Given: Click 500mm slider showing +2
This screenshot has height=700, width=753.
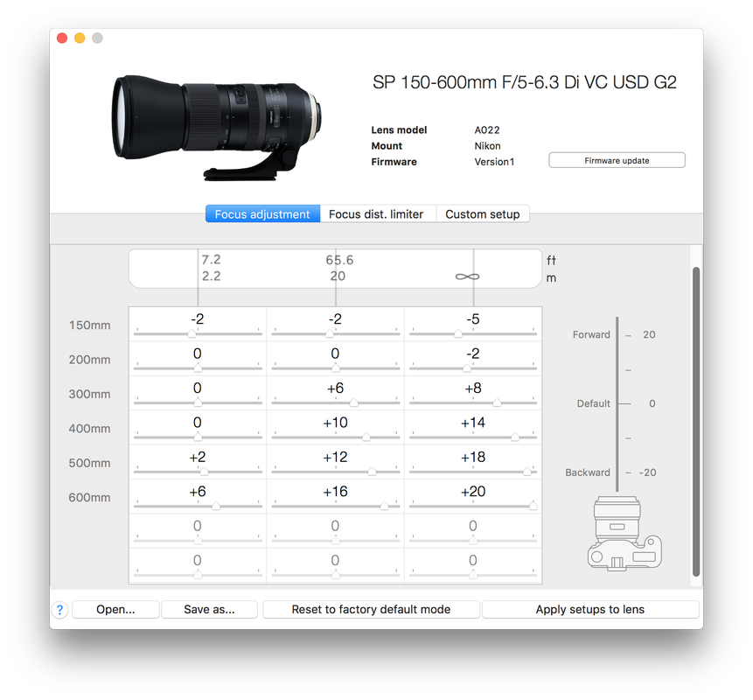Looking at the screenshot, I should coord(198,472).
